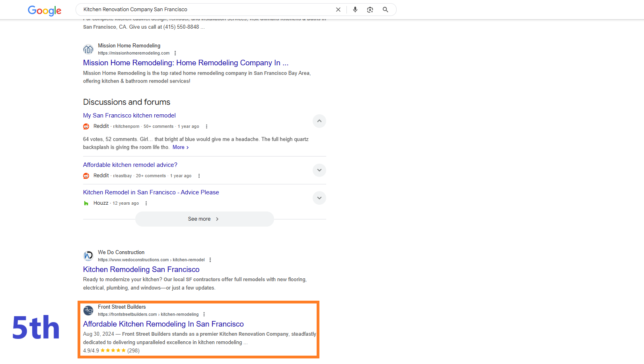
Task: Click Front Street Builders site name
Action: [x=122, y=307]
